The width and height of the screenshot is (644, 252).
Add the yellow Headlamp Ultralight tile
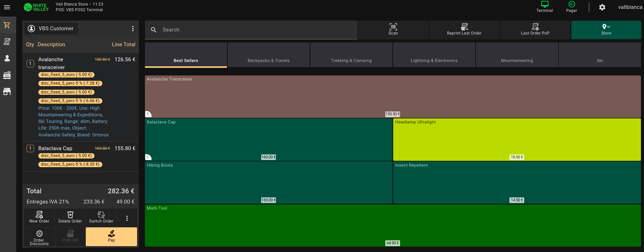coord(517,139)
